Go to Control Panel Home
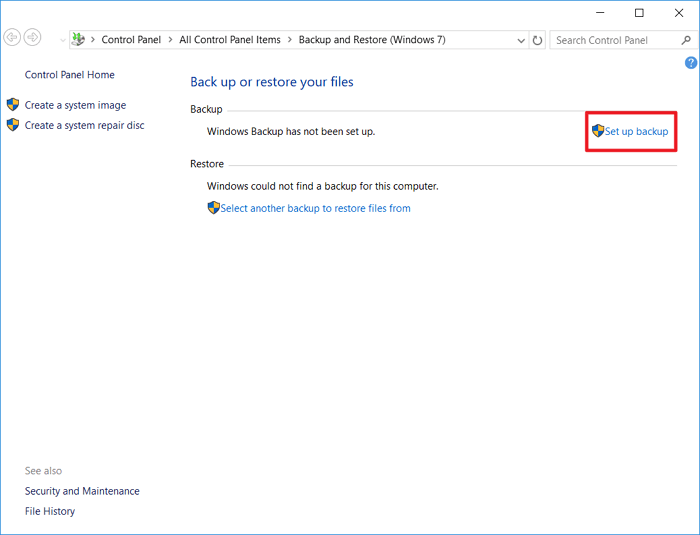This screenshot has width=700, height=535. pyautogui.click(x=69, y=75)
